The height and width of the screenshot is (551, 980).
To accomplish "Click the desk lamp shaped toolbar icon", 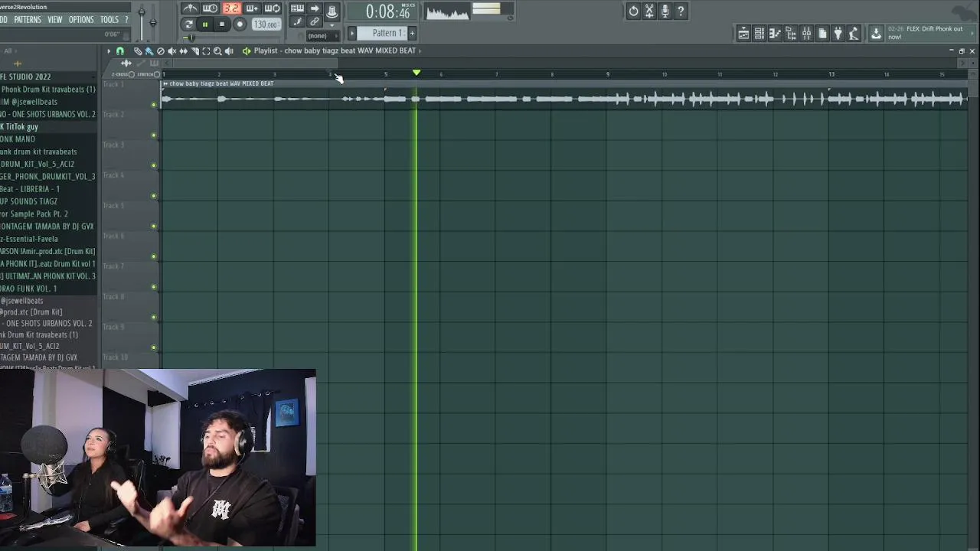I will (x=854, y=34).
